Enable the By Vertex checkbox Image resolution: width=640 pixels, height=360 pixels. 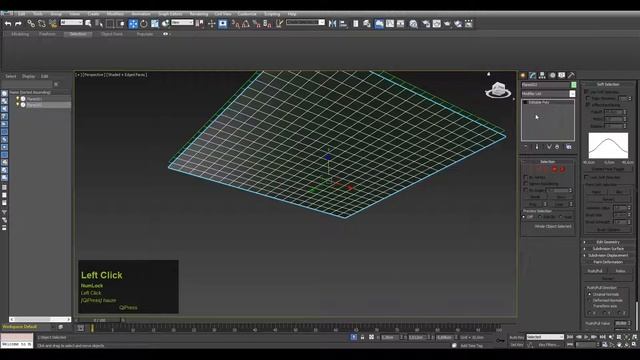(x=526, y=177)
